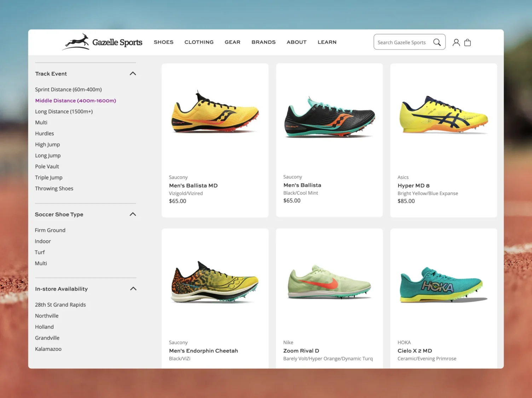
Task: Click the search magnifier icon
Action: [x=437, y=42]
